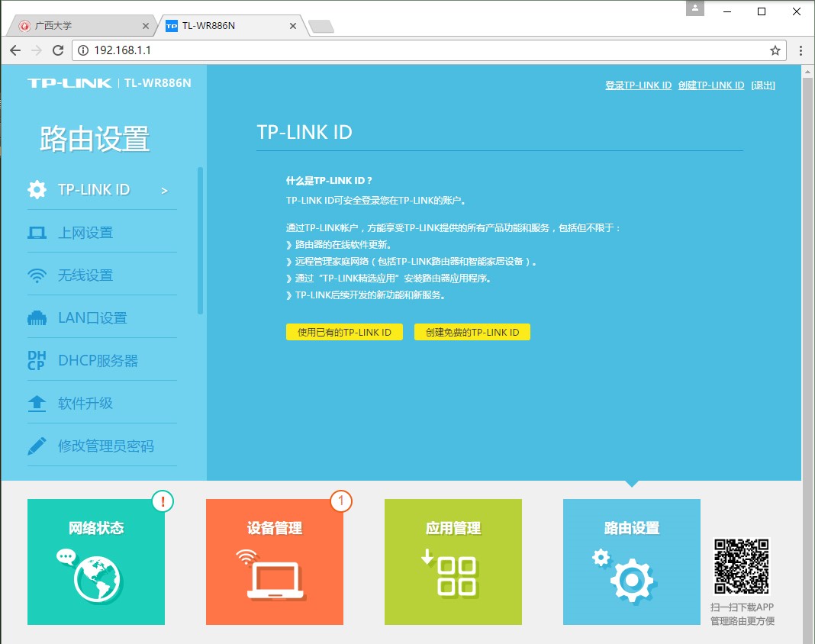Open 上网设置 laptop icon in sidebar
Viewport: 815px width, 644px height.
click(37, 233)
